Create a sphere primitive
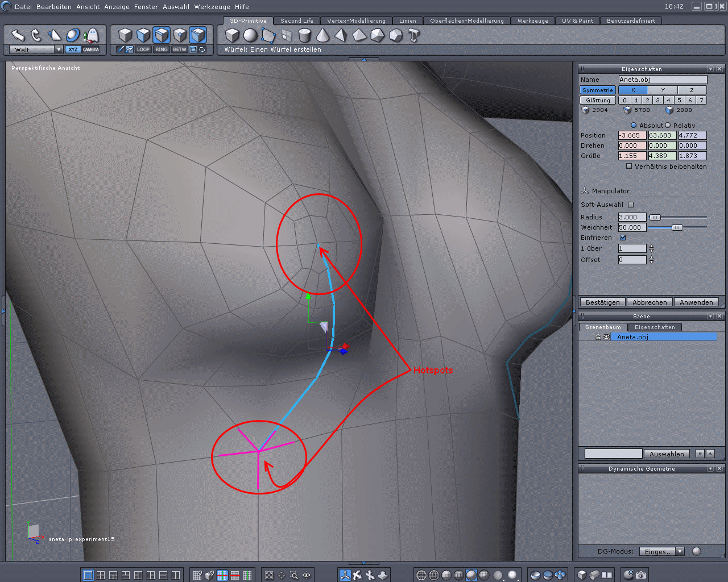Image resolution: width=728 pixels, height=582 pixels. (250, 35)
